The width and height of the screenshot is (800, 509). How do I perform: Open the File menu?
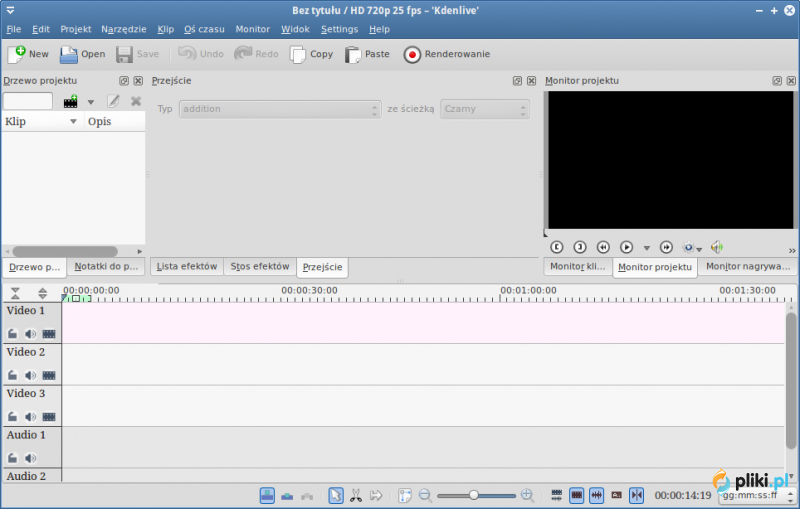coord(14,29)
